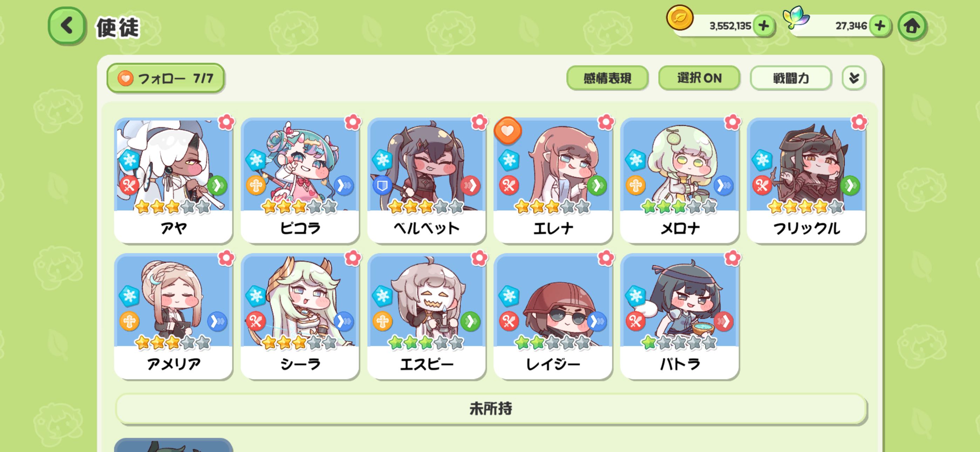Open the メロナ character card
The image size is (980, 452).
(680, 180)
